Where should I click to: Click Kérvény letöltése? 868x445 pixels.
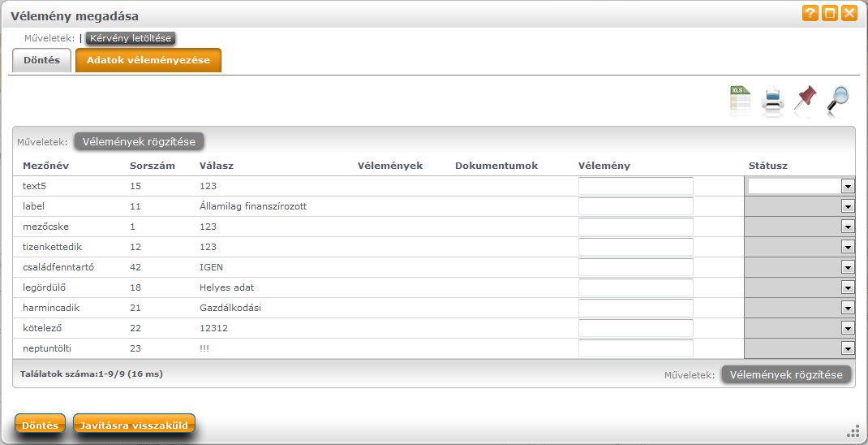click(131, 38)
